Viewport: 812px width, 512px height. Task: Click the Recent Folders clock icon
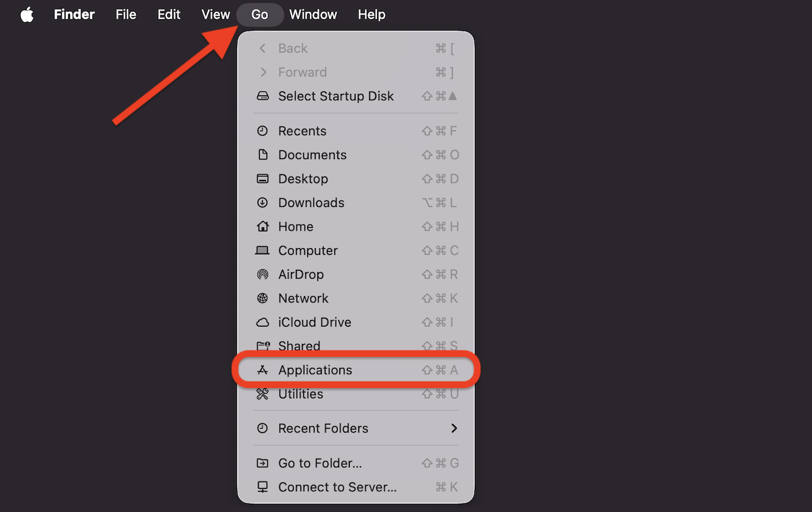pos(263,428)
